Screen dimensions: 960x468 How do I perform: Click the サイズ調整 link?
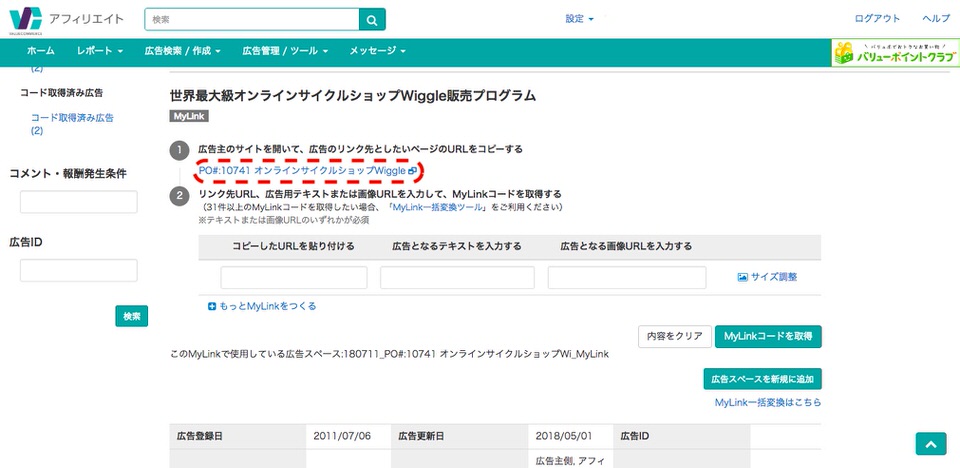[x=774, y=277]
